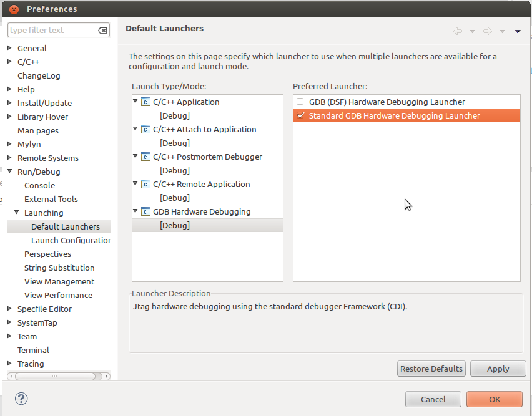Expand the General preferences category
Viewport: 532px width, 416px height.
click(9, 48)
